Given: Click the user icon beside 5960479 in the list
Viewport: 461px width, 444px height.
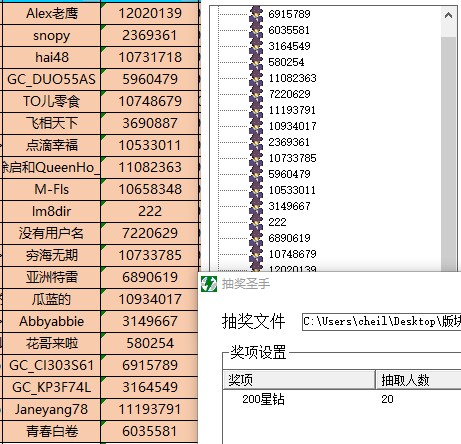Looking at the screenshot, I should click(256, 174).
